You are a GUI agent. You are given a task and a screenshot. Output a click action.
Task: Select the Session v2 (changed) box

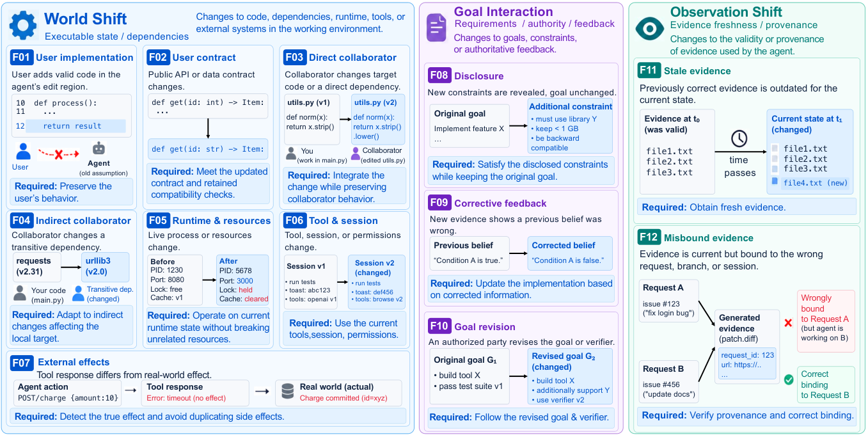click(378, 283)
